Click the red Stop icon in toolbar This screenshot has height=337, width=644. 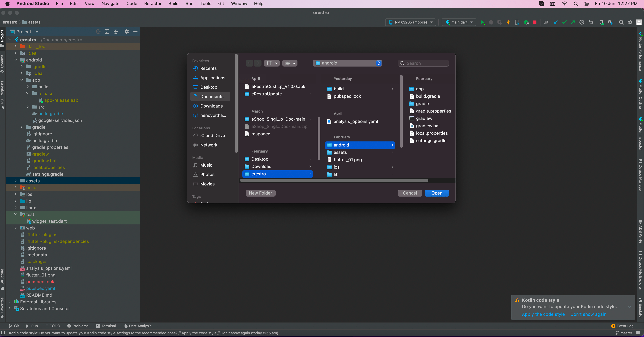(534, 22)
